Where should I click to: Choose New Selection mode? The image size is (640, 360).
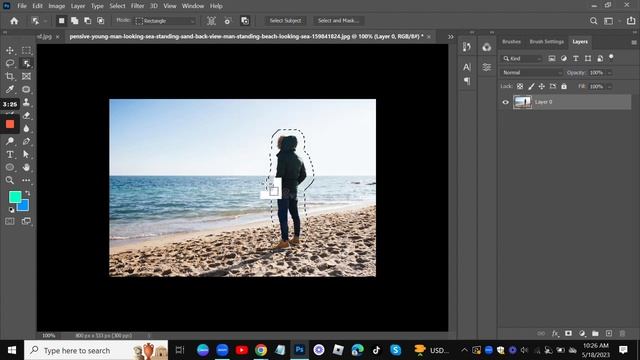pyautogui.click(x=61, y=21)
